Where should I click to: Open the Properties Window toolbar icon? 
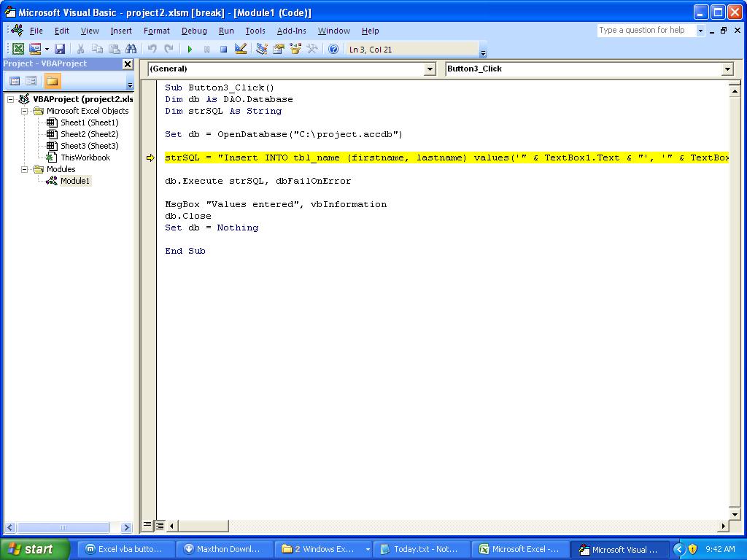(x=278, y=49)
